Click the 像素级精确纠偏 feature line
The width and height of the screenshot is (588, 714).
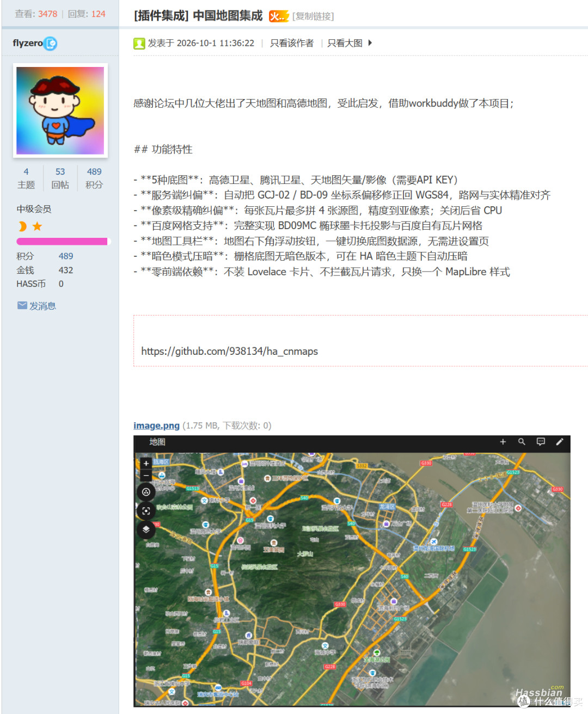pos(318,210)
